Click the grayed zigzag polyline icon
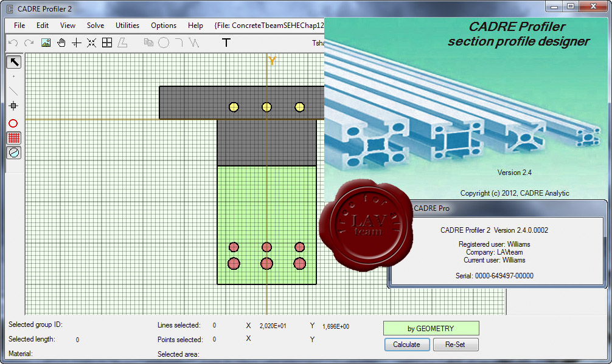This screenshot has height=364, width=612. [194, 42]
